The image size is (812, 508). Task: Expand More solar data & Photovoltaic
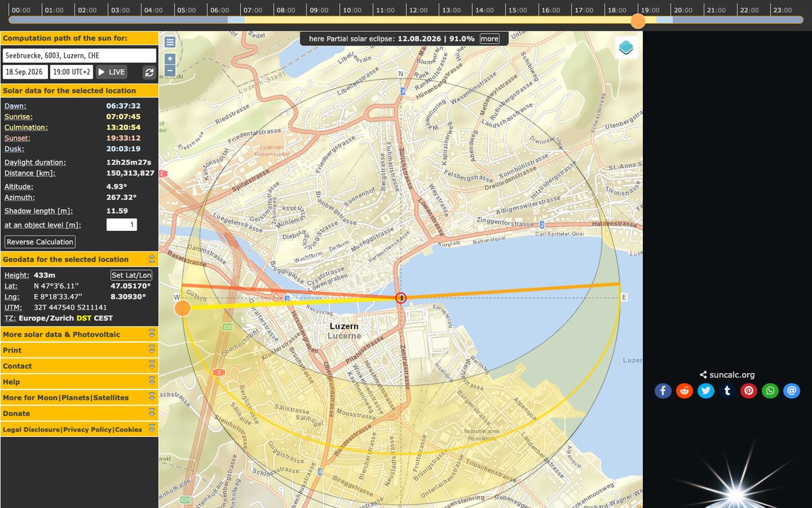tap(79, 335)
